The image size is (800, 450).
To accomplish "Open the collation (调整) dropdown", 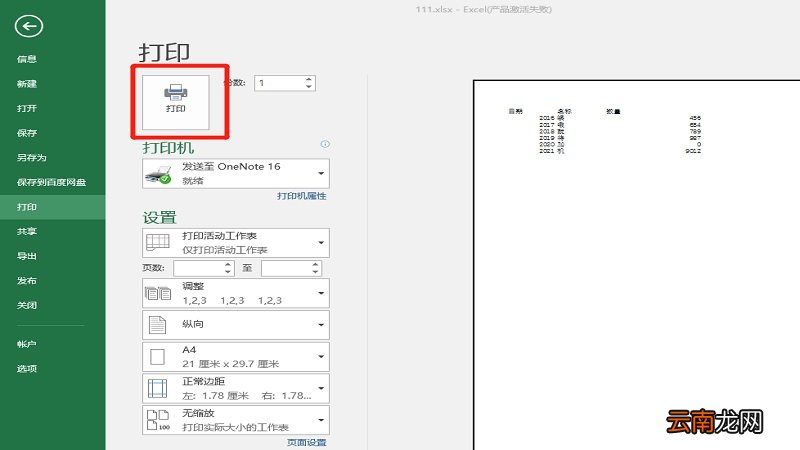I will click(x=236, y=293).
